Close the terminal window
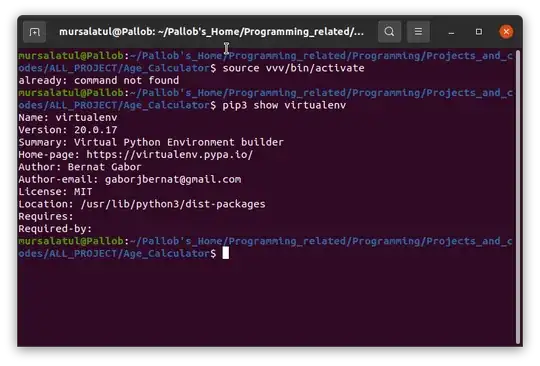 (x=506, y=32)
